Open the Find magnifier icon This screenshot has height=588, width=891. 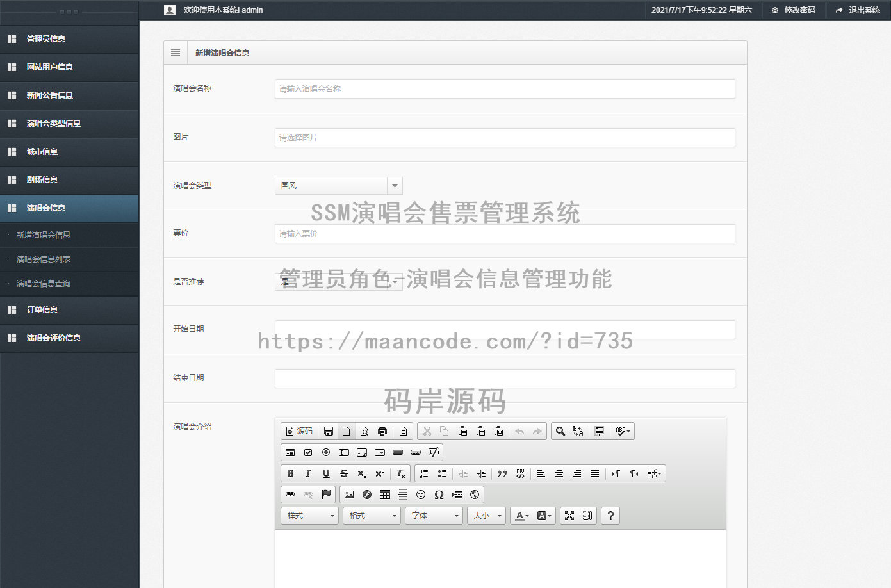[560, 431]
